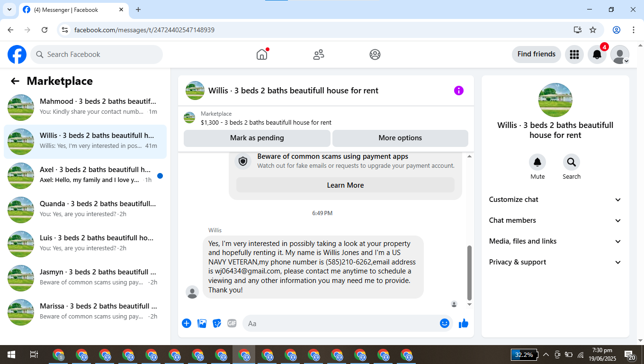This screenshot has width=644, height=364.
Task: Open the emoji picker
Action: (x=444, y=323)
